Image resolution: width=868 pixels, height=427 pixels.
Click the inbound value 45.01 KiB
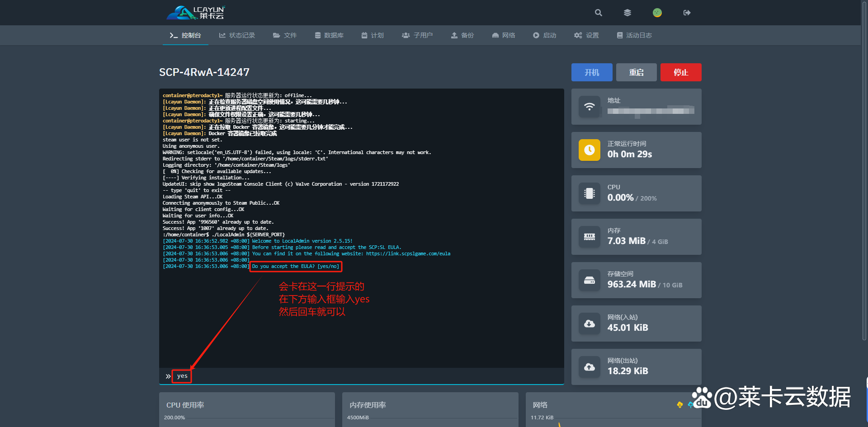(x=628, y=328)
